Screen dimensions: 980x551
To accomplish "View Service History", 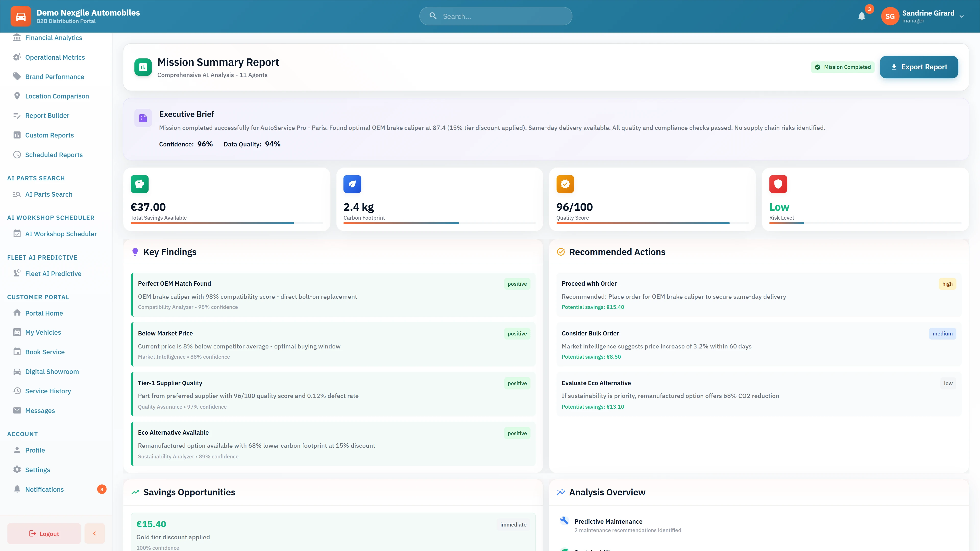I will [48, 391].
